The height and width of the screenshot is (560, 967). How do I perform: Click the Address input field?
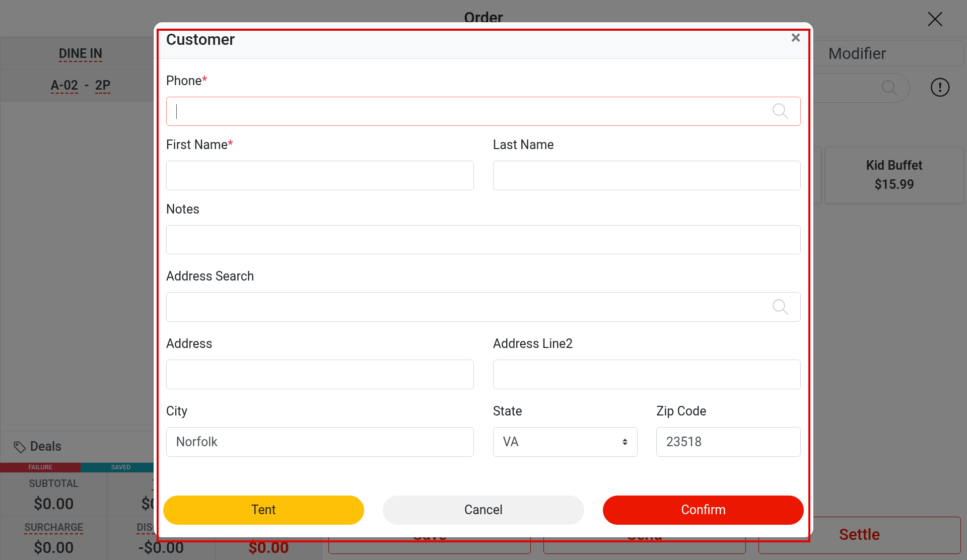click(320, 374)
